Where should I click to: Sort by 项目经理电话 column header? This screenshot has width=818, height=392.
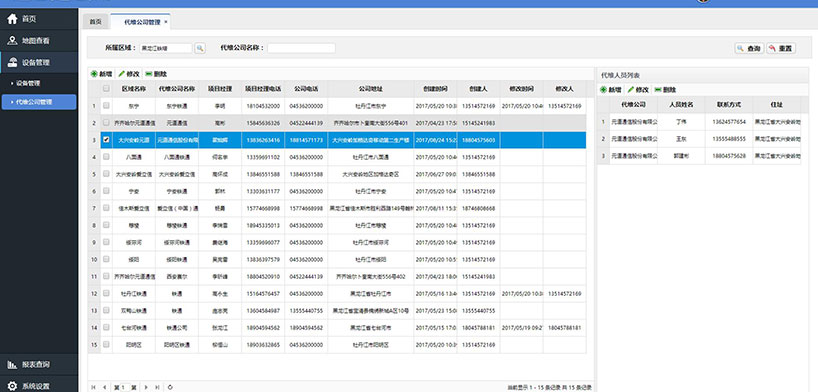point(263,89)
